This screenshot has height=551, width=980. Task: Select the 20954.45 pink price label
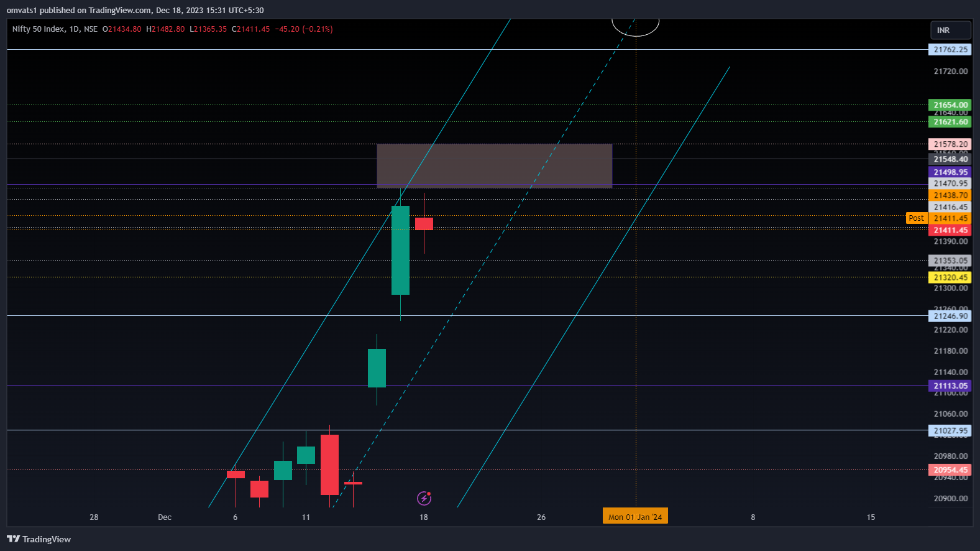950,470
